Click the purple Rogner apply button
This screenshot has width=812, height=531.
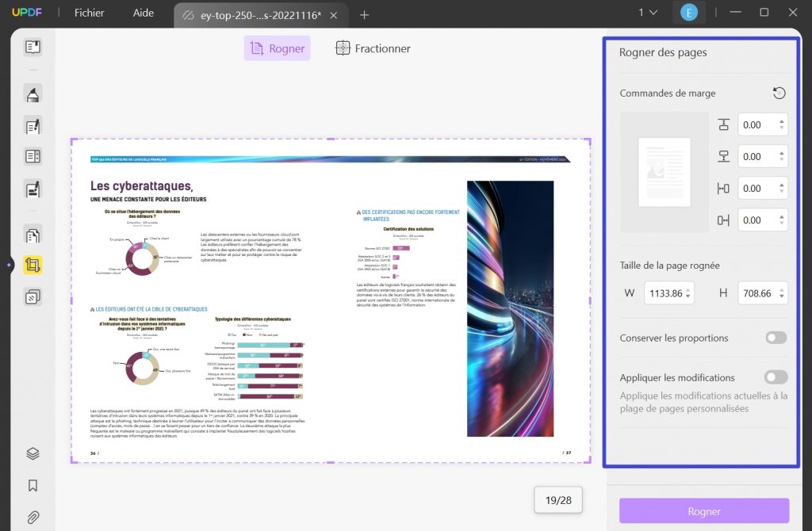point(704,511)
